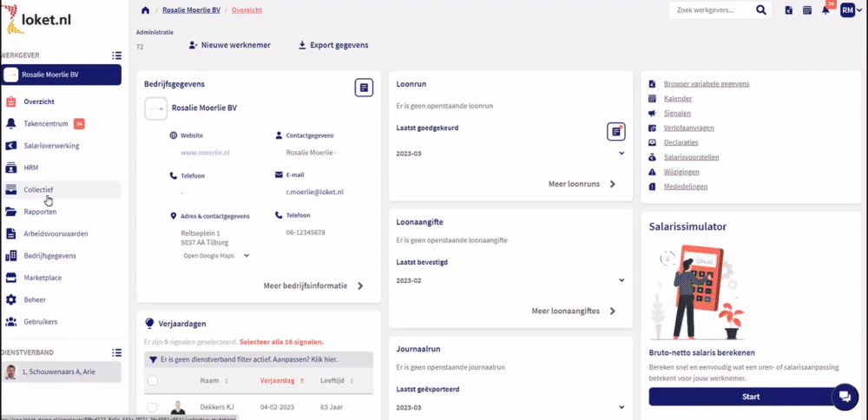Screen dimensions: 868x420
Task: Tick the checkbox for Dekkers KJ
Action: pos(153,407)
